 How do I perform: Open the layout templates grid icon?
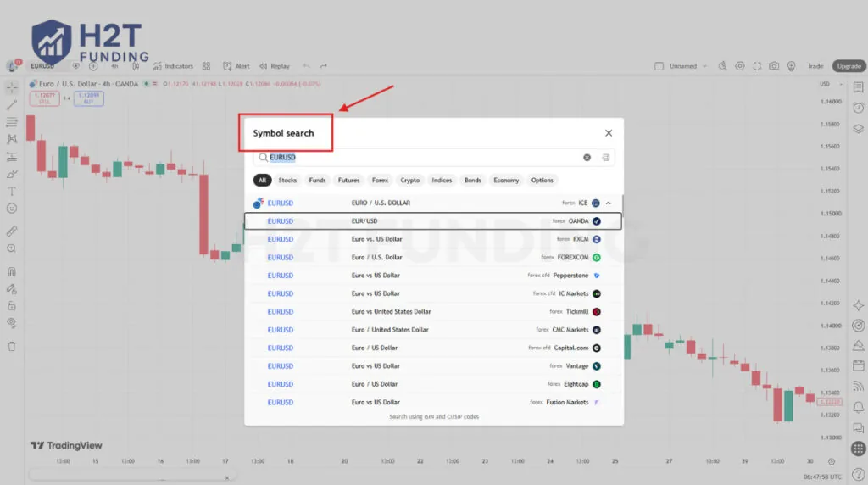pos(206,66)
